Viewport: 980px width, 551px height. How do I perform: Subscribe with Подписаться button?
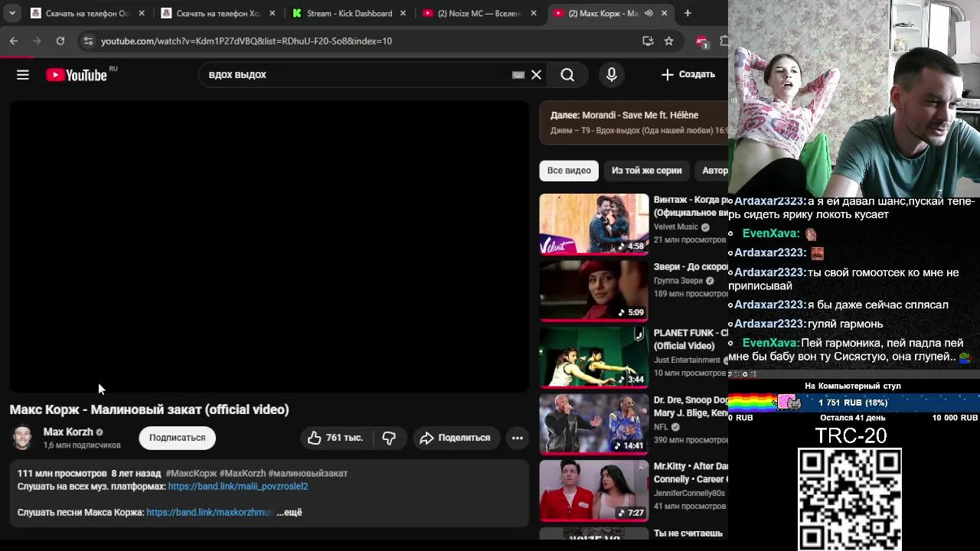(177, 438)
